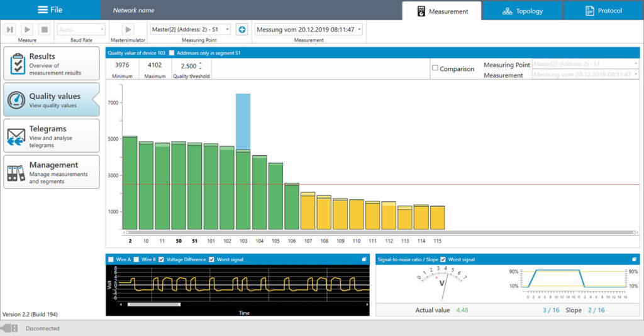Enable Addresses only in segment S1

point(172,53)
